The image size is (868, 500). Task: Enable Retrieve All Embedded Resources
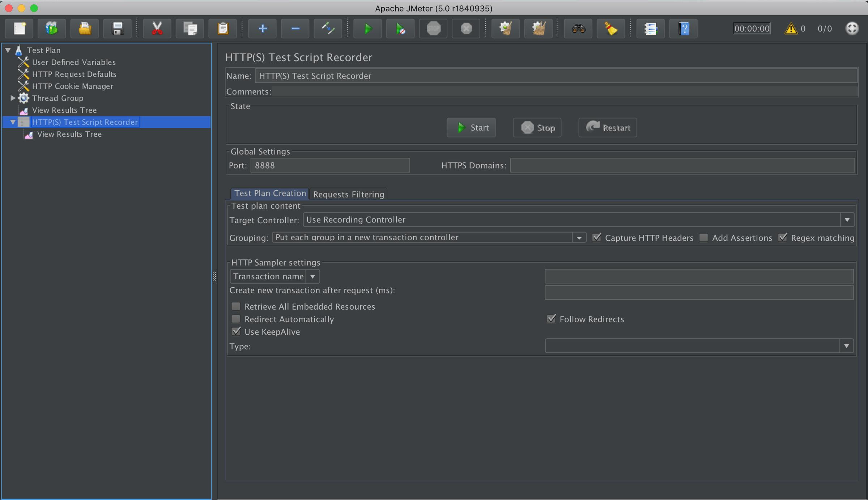pyautogui.click(x=236, y=306)
